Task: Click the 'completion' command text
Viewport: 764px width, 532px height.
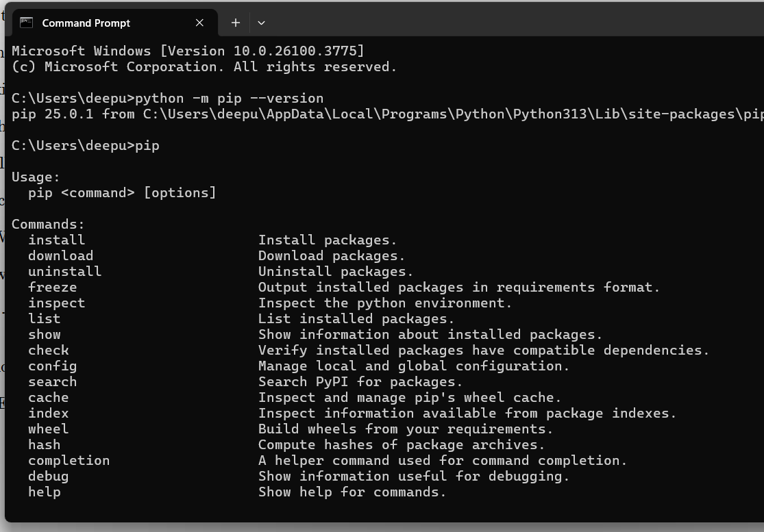Action: pyautogui.click(x=69, y=460)
